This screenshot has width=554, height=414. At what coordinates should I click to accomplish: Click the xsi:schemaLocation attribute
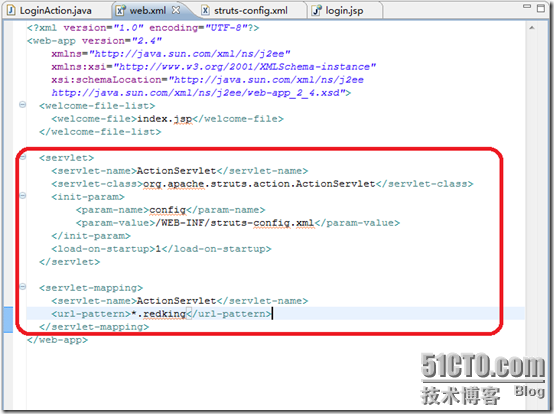[x=207, y=80]
